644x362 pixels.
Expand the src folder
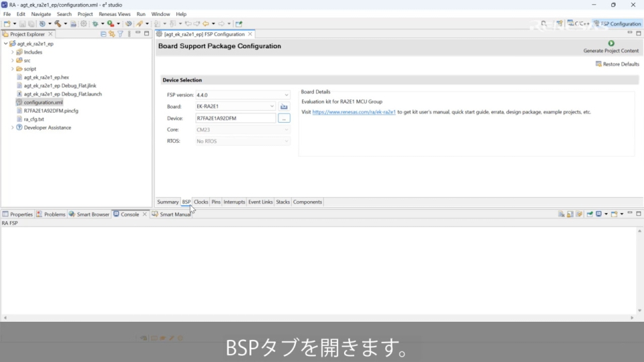tap(12, 60)
